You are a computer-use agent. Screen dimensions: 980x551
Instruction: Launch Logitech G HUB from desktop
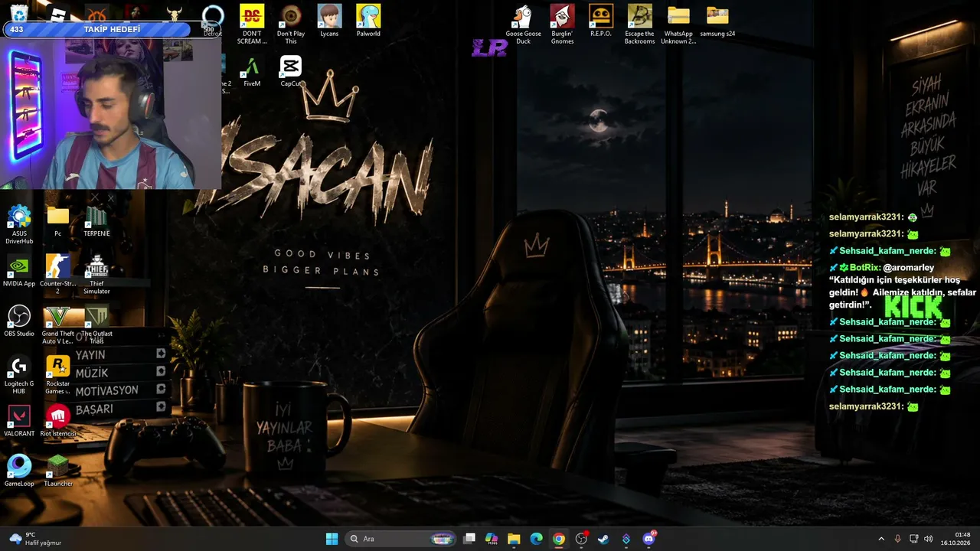coord(19,374)
